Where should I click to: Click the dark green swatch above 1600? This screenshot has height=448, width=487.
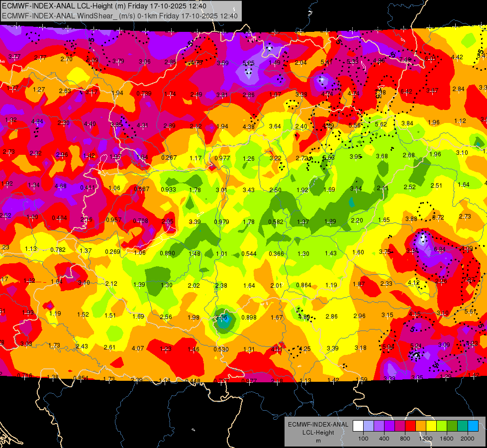(452, 426)
